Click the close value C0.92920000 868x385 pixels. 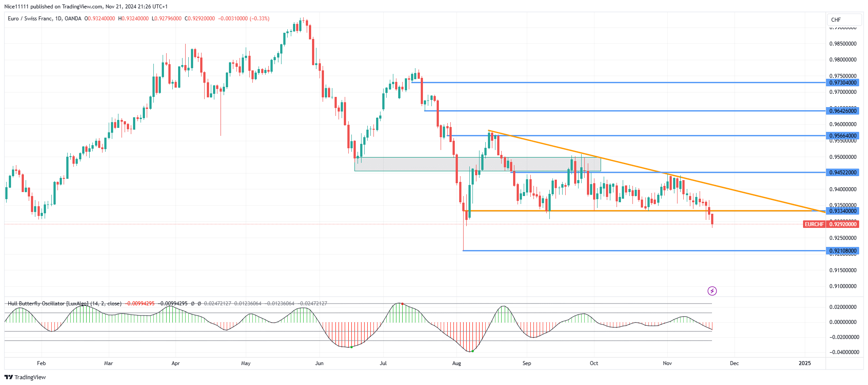pos(200,19)
